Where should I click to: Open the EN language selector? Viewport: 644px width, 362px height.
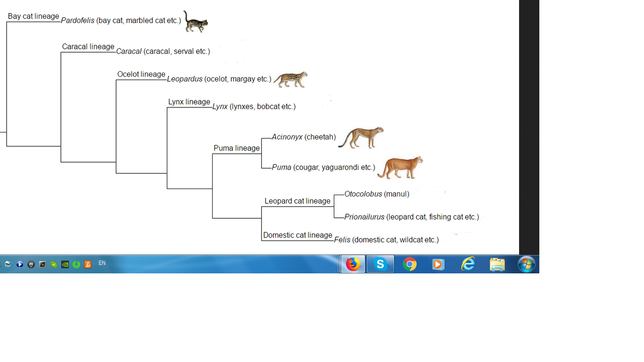[102, 263]
